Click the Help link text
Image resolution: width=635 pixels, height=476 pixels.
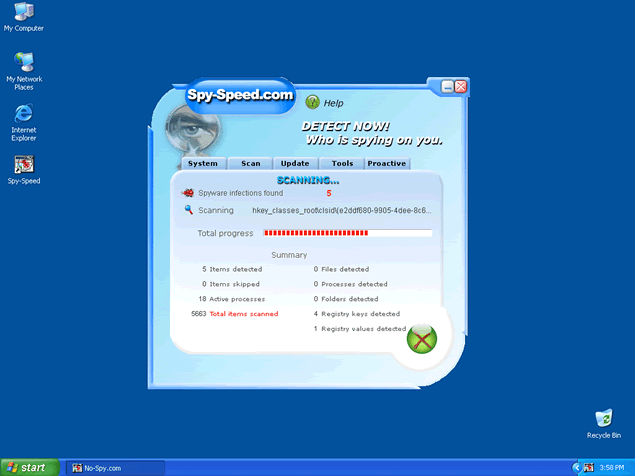(x=333, y=103)
